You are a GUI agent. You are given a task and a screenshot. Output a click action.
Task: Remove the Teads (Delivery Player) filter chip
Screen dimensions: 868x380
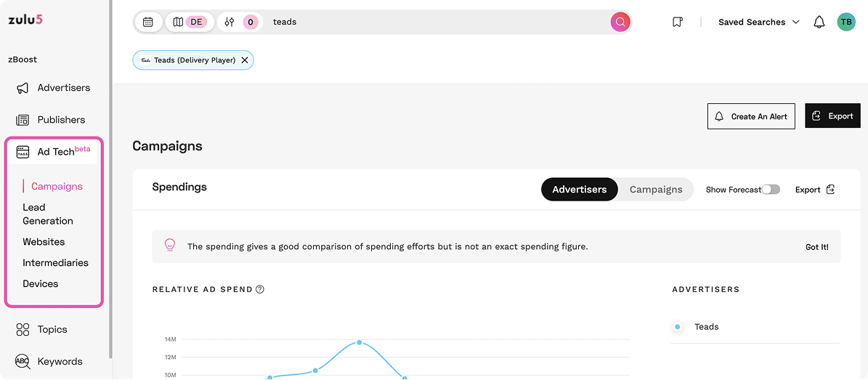click(x=245, y=60)
